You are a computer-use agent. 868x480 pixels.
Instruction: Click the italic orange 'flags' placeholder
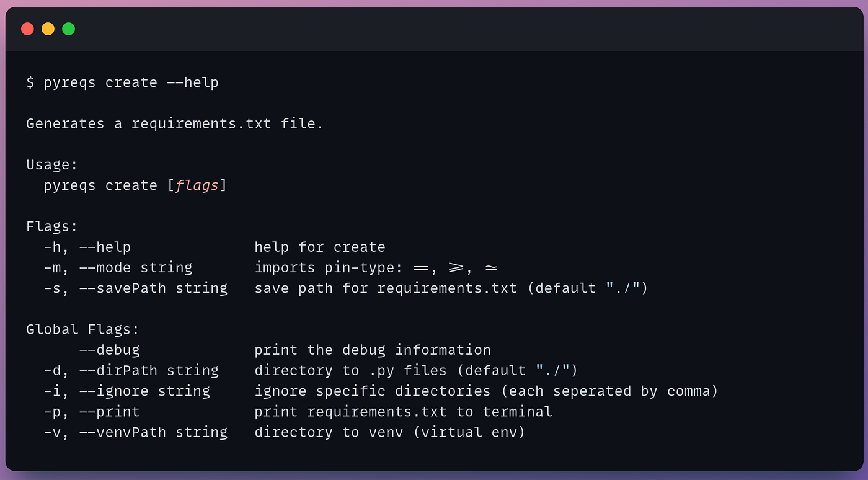pos(197,185)
